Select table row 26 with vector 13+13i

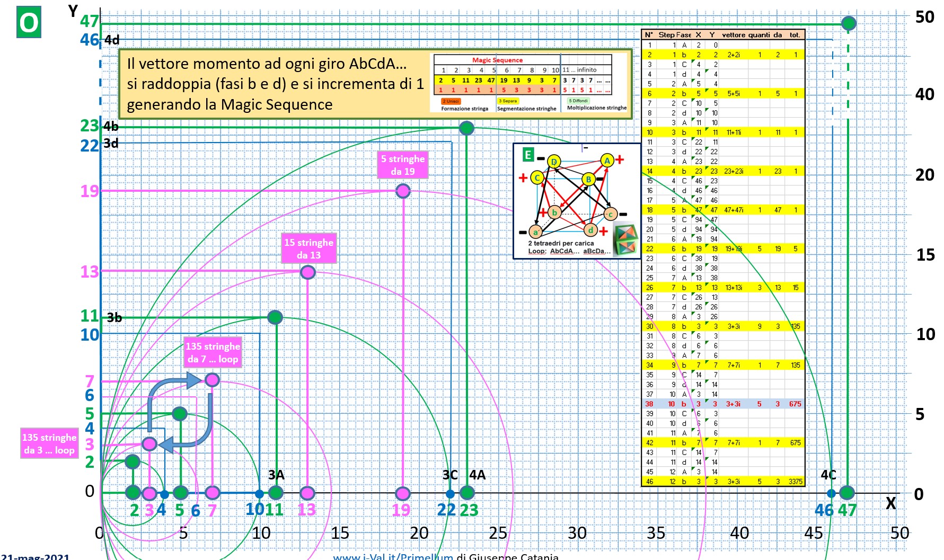[x=723, y=288]
